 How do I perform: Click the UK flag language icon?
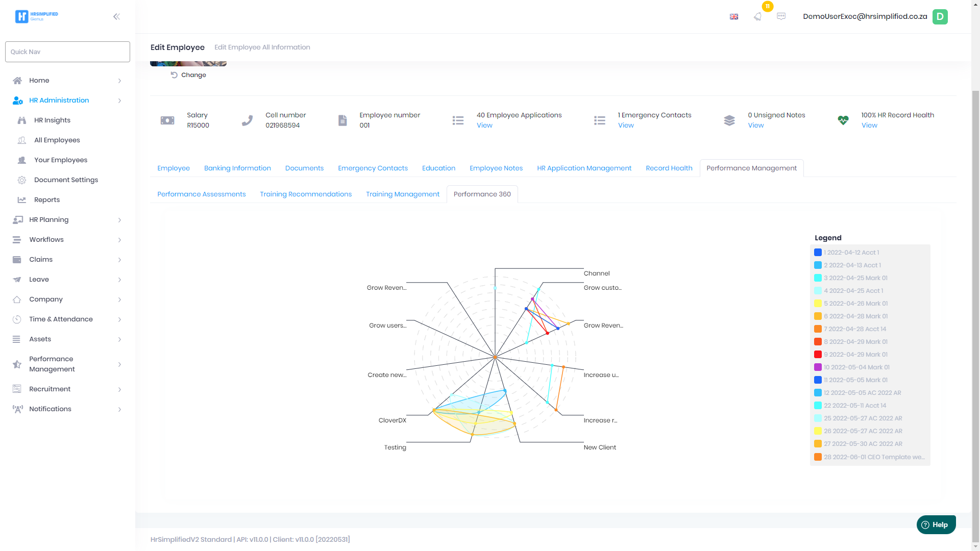click(x=734, y=17)
